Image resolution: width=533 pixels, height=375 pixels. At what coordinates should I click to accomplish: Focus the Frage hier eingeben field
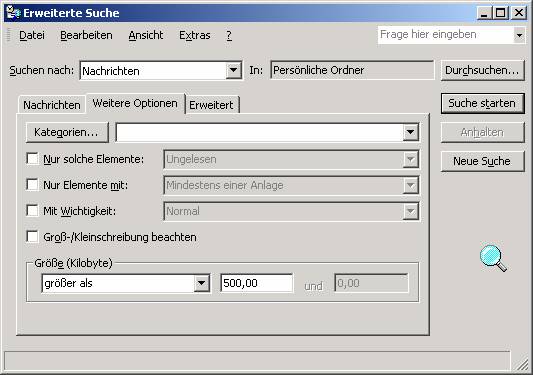click(446, 35)
